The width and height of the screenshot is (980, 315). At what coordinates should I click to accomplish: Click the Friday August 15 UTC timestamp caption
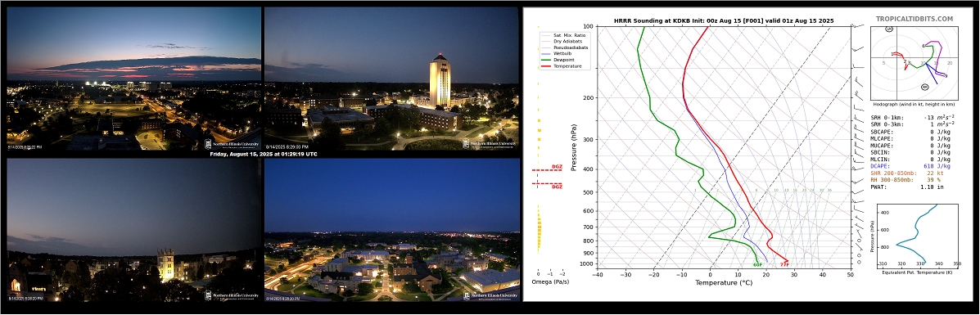pyautogui.click(x=263, y=154)
